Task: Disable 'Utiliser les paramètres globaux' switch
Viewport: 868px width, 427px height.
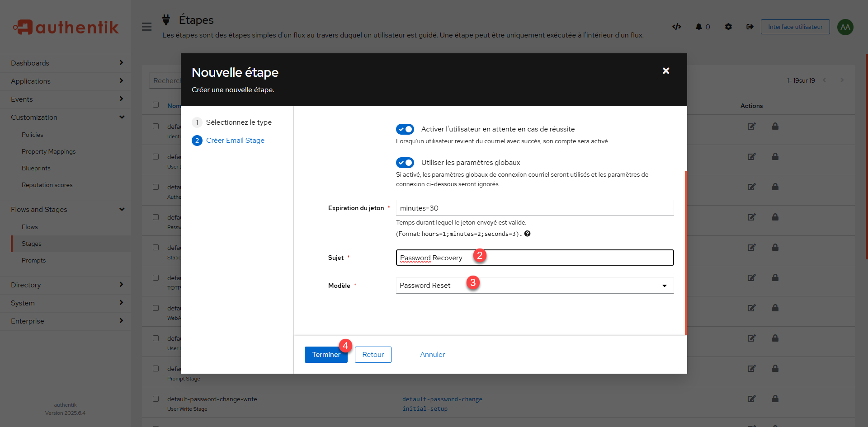Action: 405,163
